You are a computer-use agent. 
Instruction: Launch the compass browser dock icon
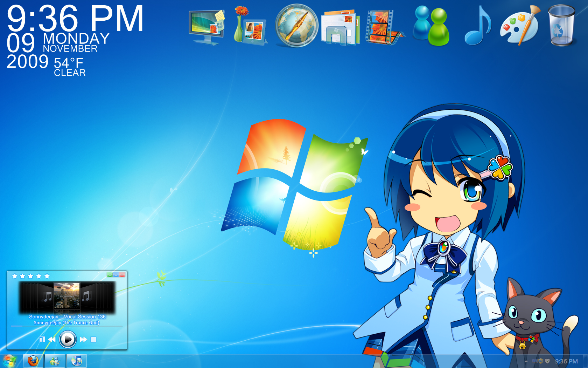[296, 26]
